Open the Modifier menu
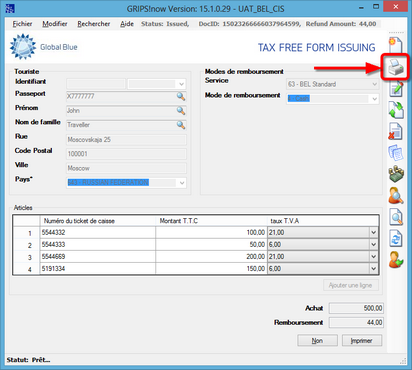The height and width of the screenshot is (370, 412). tap(55, 24)
